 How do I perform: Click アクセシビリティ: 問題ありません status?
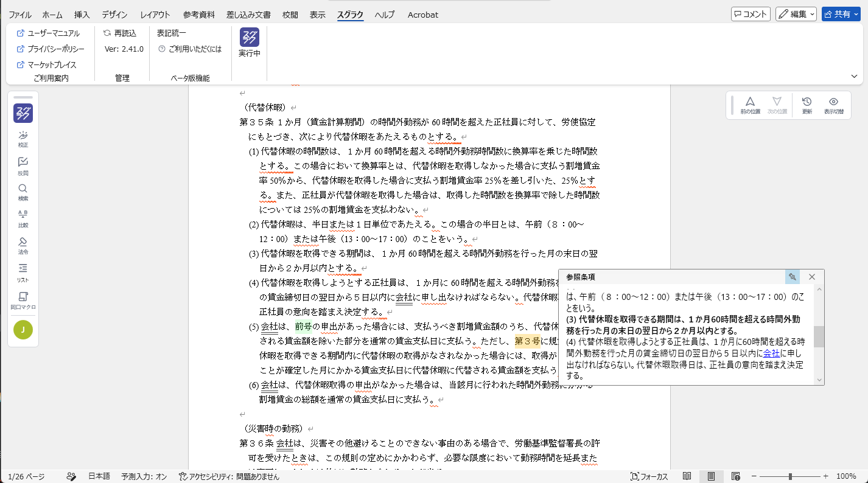[229, 476]
